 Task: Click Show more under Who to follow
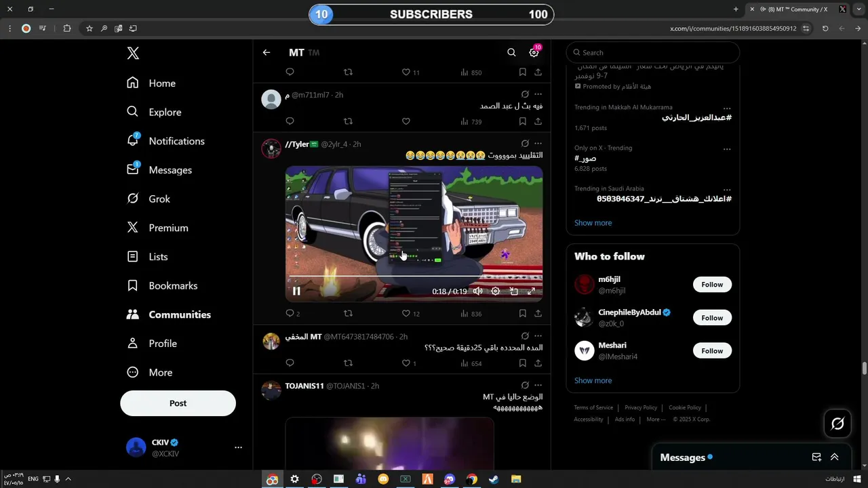coord(593,380)
